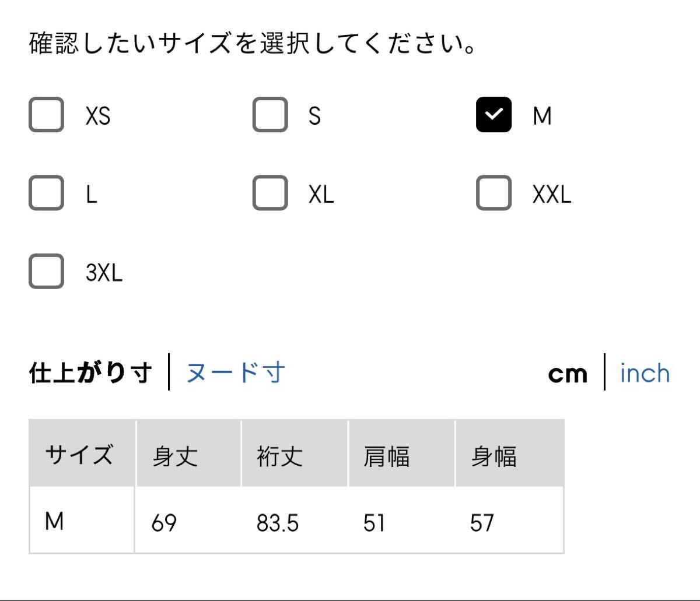
Task: Select cm as measurement unit
Action: [x=568, y=374]
